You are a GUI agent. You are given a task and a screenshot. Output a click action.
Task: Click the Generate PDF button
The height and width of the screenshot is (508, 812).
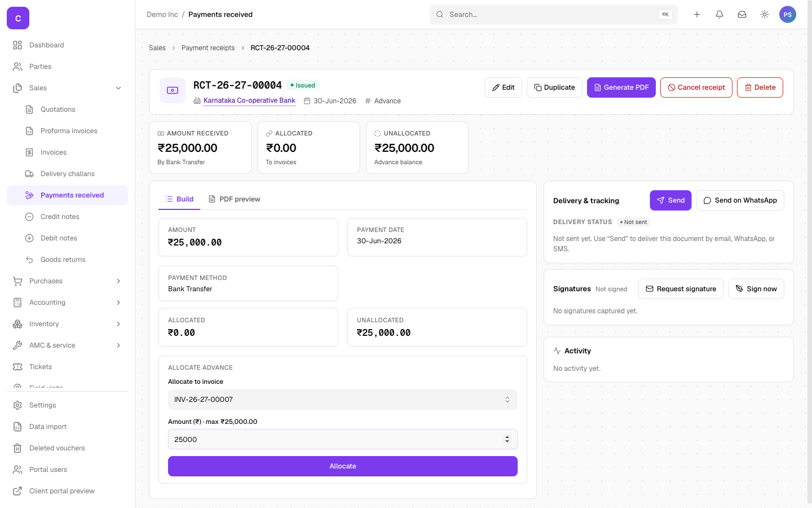(x=621, y=87)
